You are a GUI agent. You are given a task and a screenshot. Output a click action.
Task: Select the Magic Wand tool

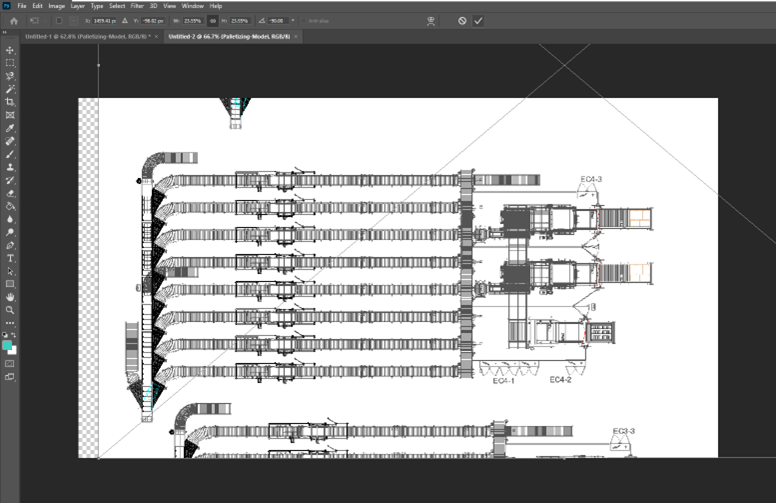(x=10, y=89)
